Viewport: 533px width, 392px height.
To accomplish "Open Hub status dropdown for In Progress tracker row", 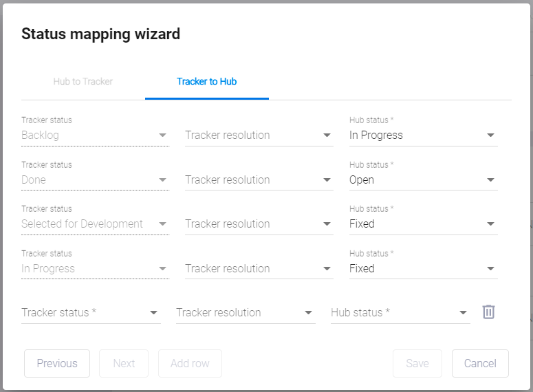I will (422, 269).
